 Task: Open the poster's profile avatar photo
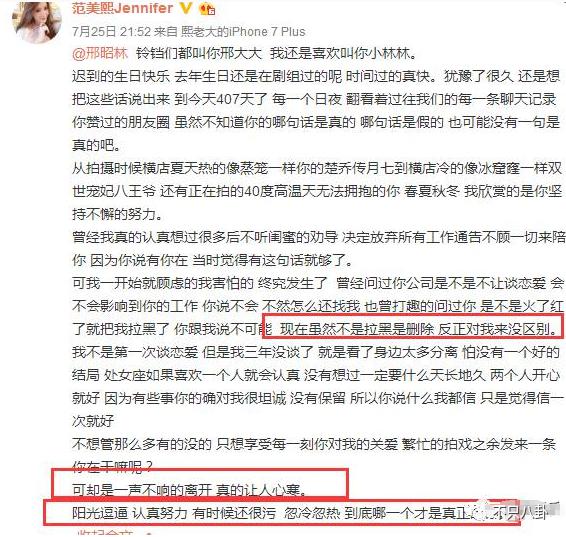[x=36, y=21]
